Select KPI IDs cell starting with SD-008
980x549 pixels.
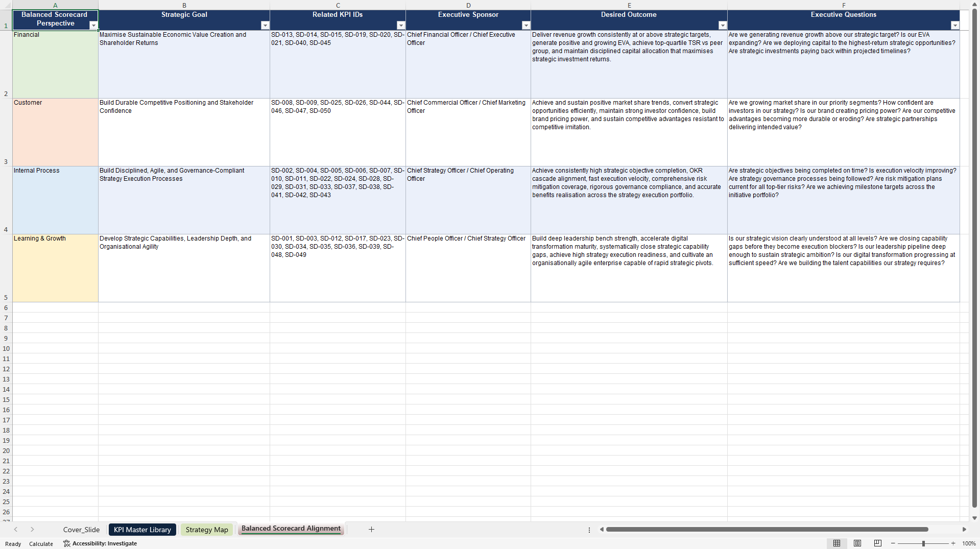coord(338,132)
